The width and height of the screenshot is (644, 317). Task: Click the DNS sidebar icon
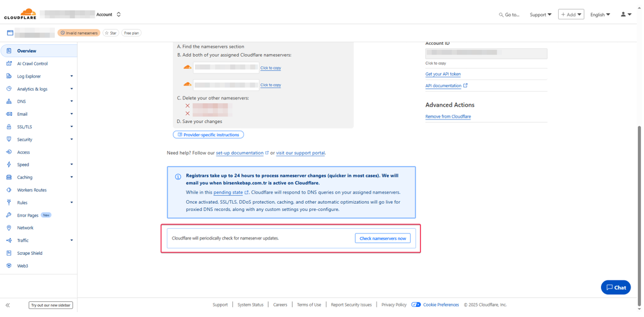[x=9, y=101]
